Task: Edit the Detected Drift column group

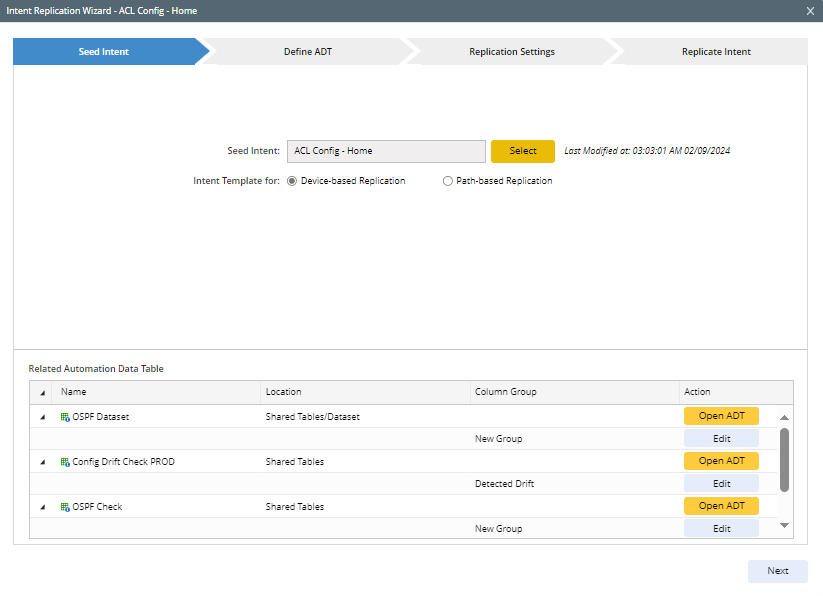Action: tap(721, 484)
